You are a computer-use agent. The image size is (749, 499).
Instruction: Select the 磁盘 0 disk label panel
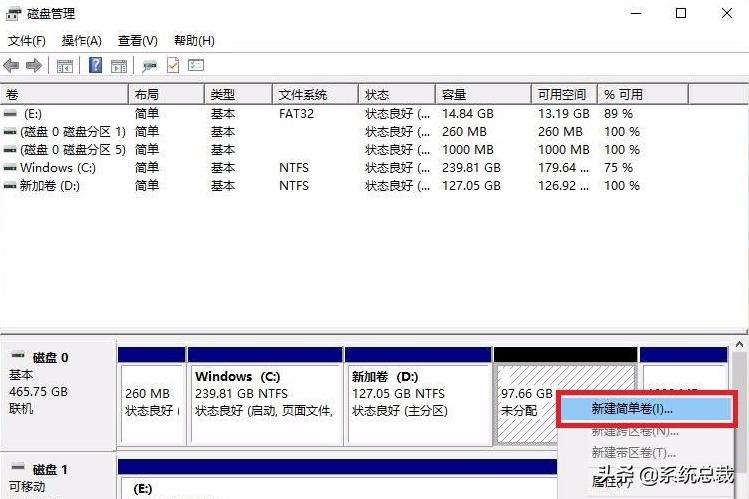tap(58, 394)
